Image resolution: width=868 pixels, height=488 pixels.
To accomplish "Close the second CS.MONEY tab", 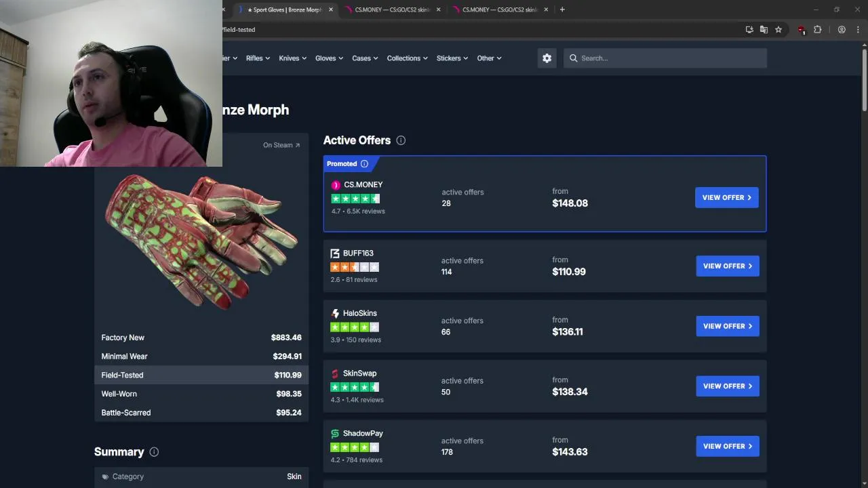I will [546, 9].
